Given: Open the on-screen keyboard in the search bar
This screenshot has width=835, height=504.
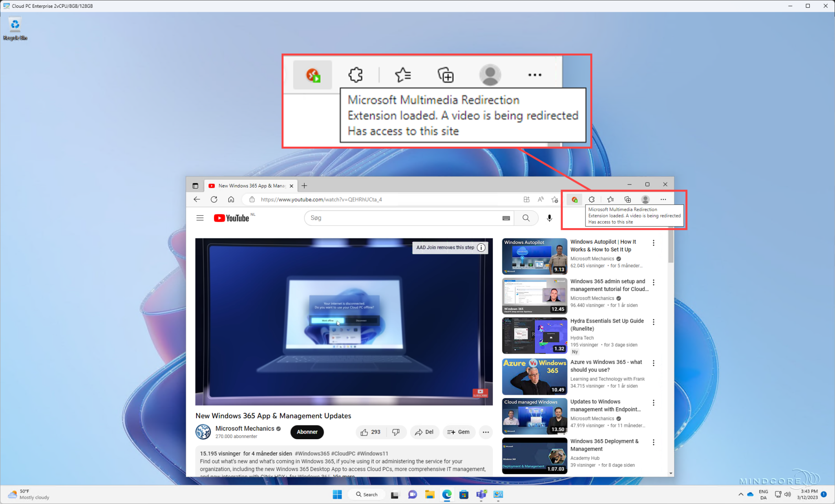Looking at the screenshot, I should click(506, 218).
